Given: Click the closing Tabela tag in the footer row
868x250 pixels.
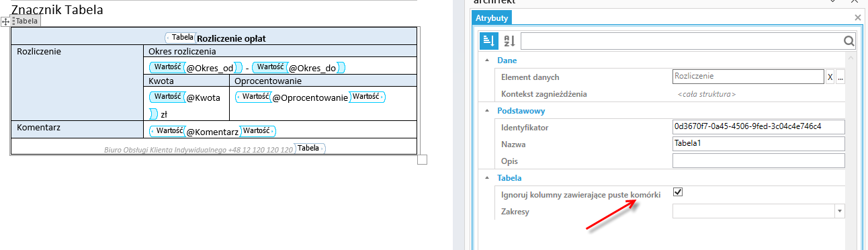Looking at the screenshot, I should tap(310, 148).
